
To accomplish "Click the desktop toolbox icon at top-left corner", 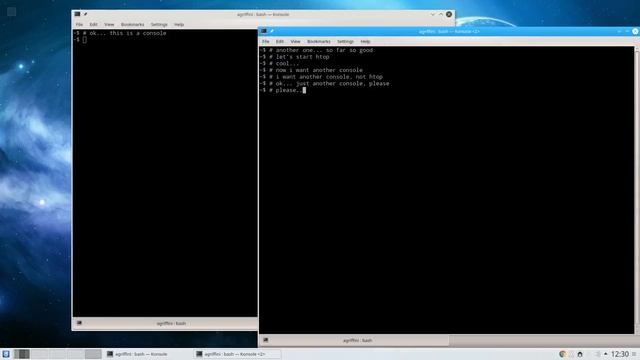I will point(11,12).
